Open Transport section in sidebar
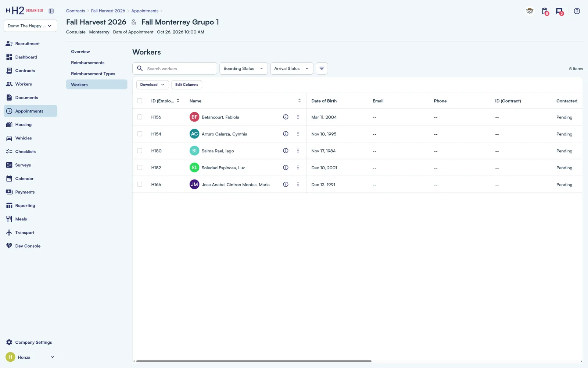This screenshot has width=588, height=368. [x=31, y=233]
